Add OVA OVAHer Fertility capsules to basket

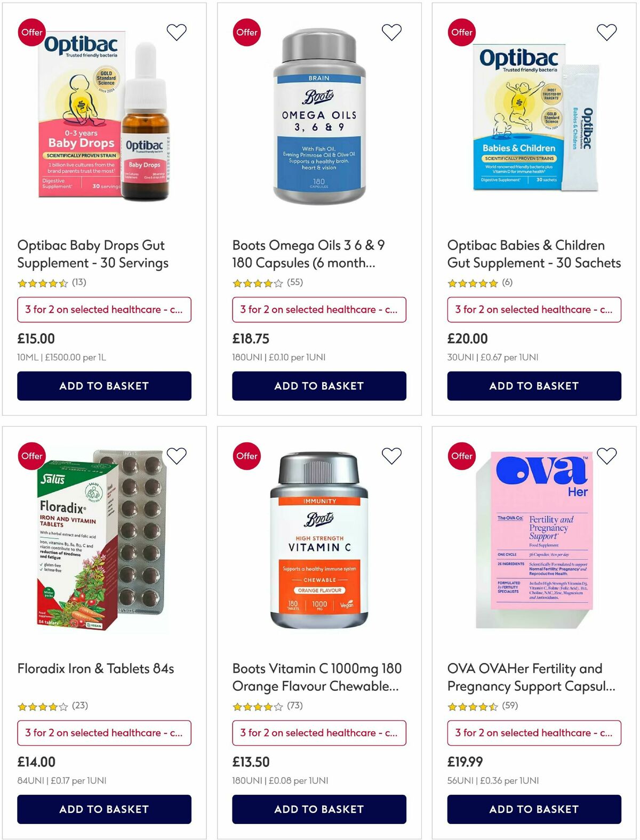(534, 809)
